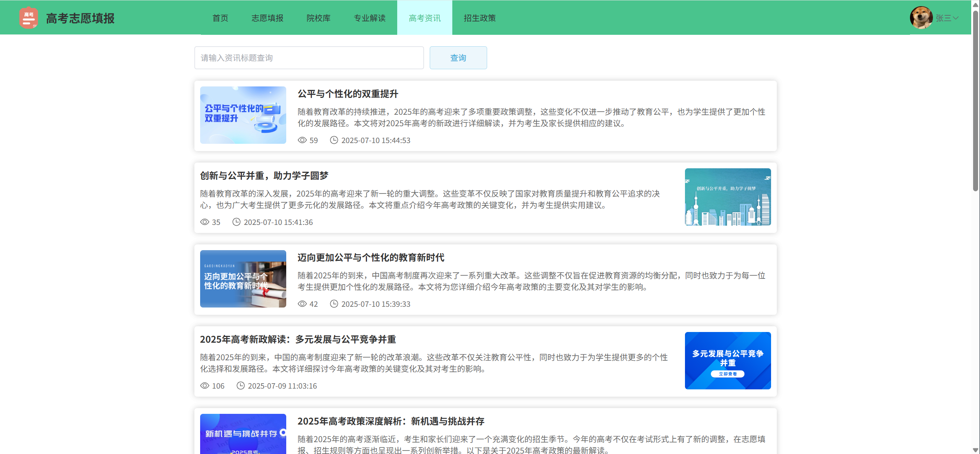
Task: Click the eye icon beside 42 views
Action: tap(302, 304)
